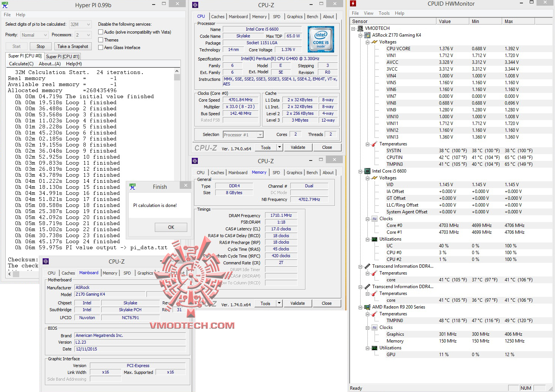Click the Close button in the CPU-Z Memory window

coord(327,303)
